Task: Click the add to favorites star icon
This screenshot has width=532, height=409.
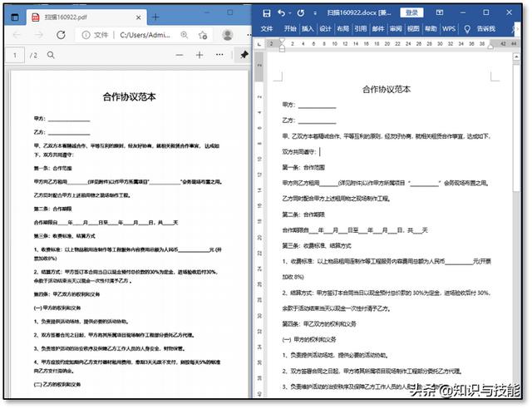Action: (x=203, y=35)
